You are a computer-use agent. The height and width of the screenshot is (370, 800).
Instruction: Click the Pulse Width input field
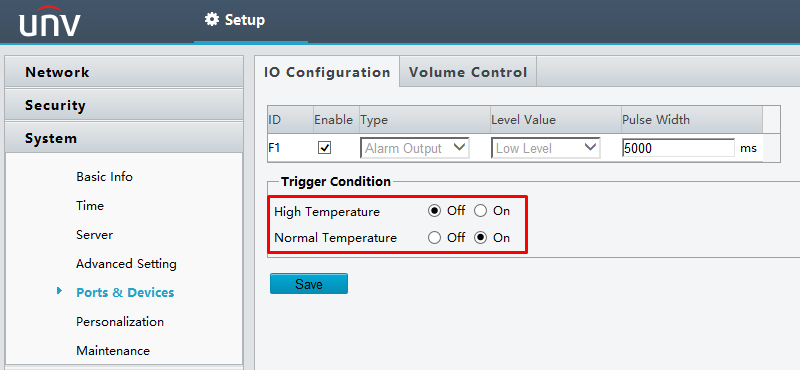click(679, 148)
